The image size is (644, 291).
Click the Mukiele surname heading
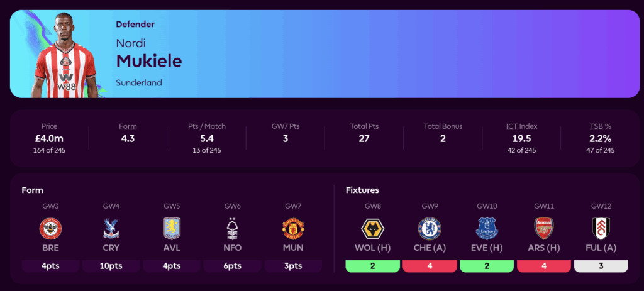(x=148, y=60)
